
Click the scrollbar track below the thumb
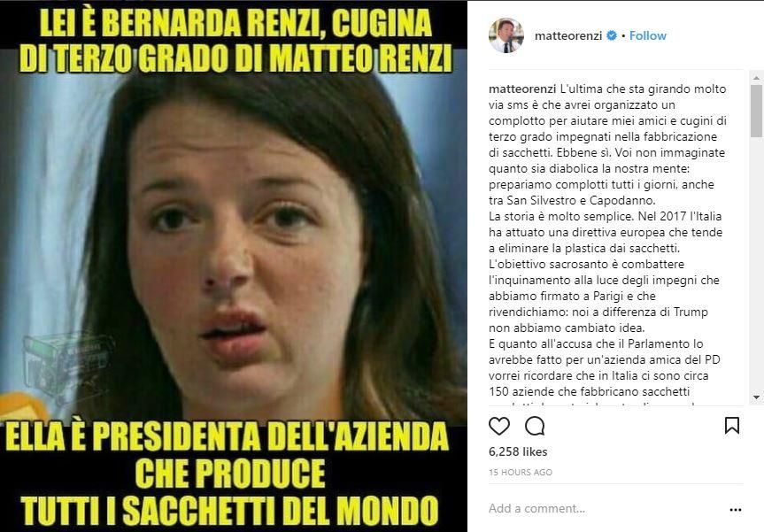click(x=756, y=265)
